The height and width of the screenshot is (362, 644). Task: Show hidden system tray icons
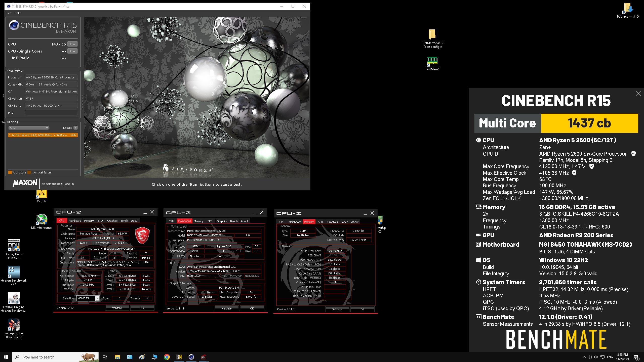click(x=584, y=357)
